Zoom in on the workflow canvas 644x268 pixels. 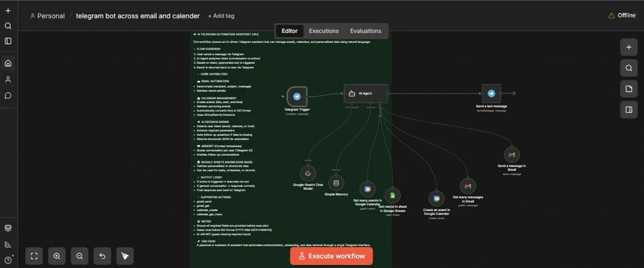[x=57, y=256]
